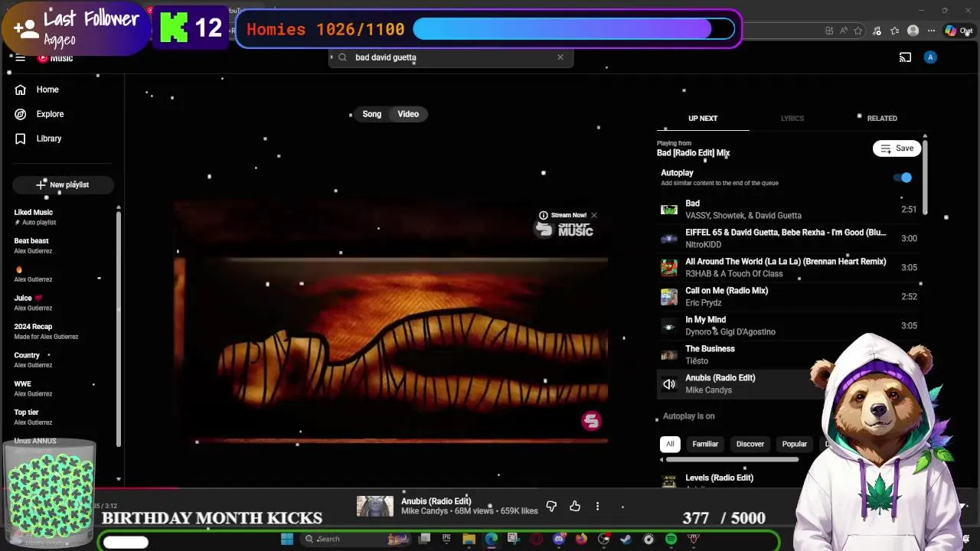Click the search box with 'bad david guetta'

452,57
